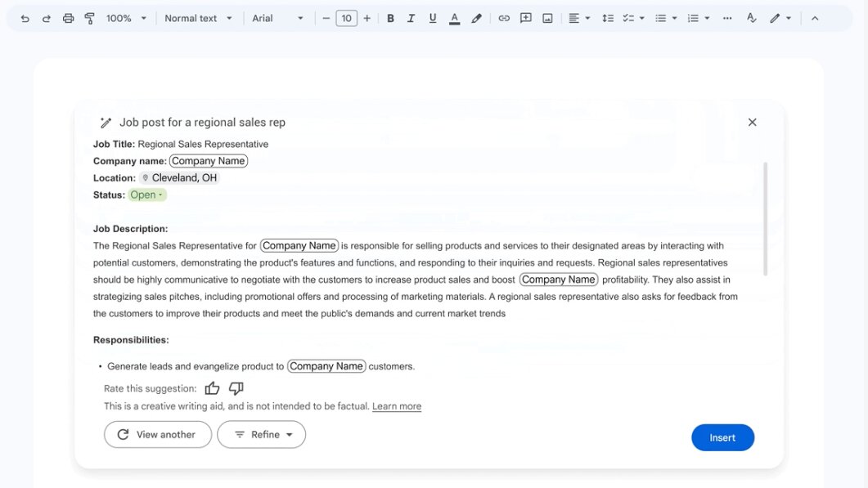Add a comment
Screen dimensions: 868x488
(x=525, y=17)
